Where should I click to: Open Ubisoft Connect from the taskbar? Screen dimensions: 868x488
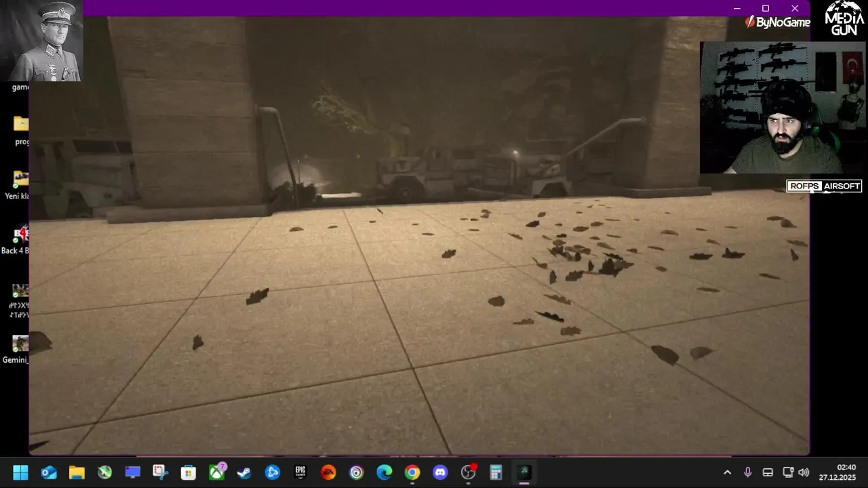(356, 472)
